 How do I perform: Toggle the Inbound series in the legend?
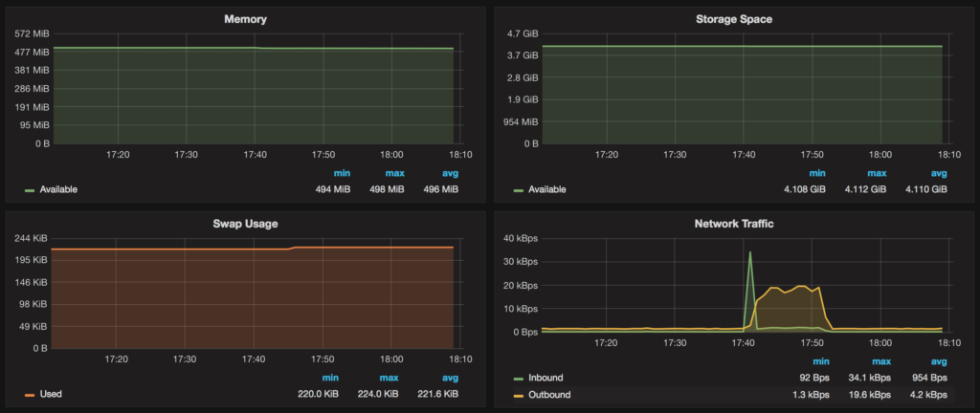545,379
